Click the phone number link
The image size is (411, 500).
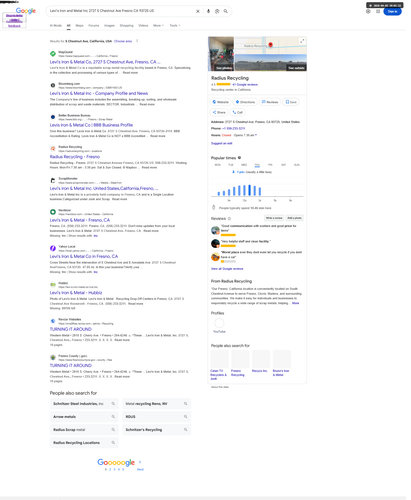pyautogui.click(x=233, y=128)
